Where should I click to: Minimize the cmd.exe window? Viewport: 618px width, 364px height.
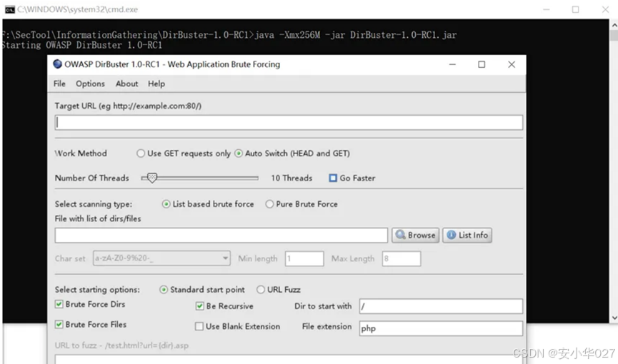coord(547,9)
